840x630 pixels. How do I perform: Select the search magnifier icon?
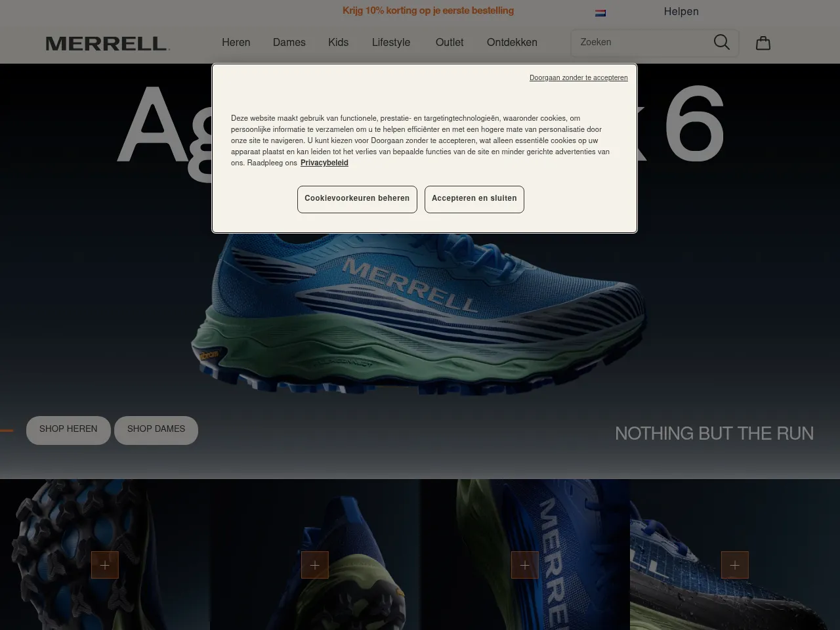point(721,42)
